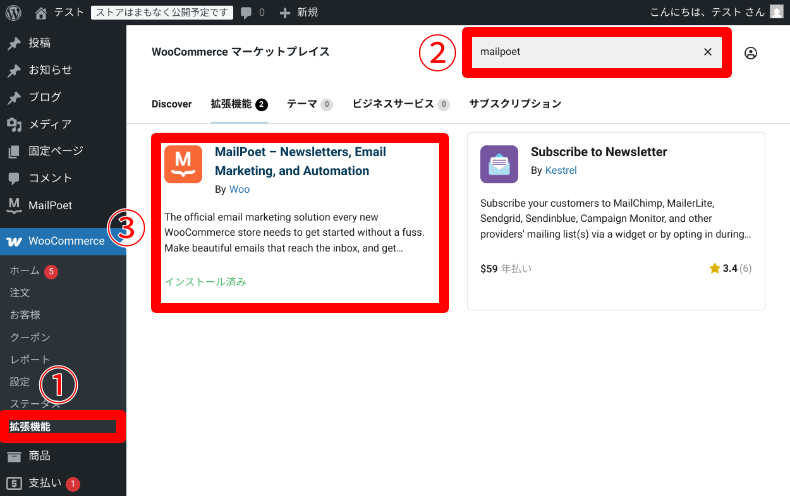This screenshot has width=790, height=496.
Task: Open the marketplace account icon
Action: [751, 53]
